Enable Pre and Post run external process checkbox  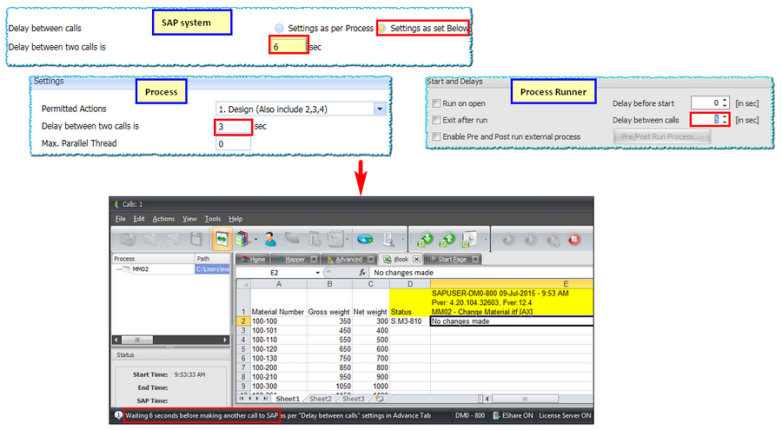436,137
